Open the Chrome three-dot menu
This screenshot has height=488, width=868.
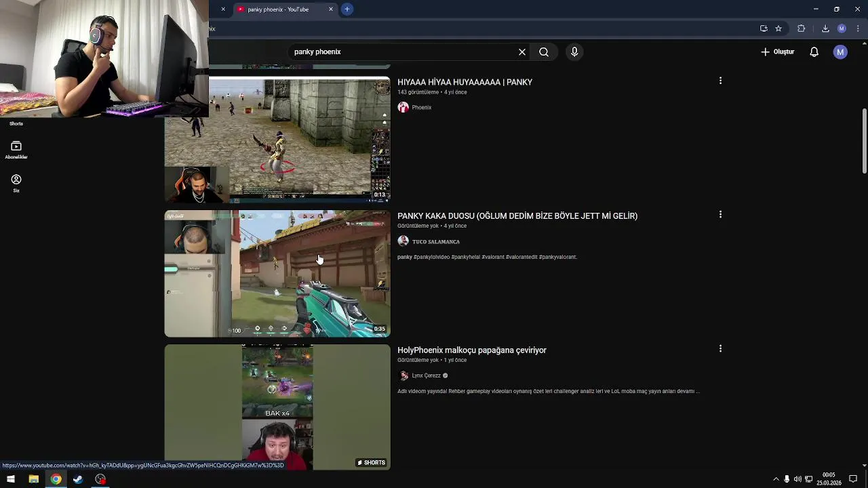pos(858,28)
